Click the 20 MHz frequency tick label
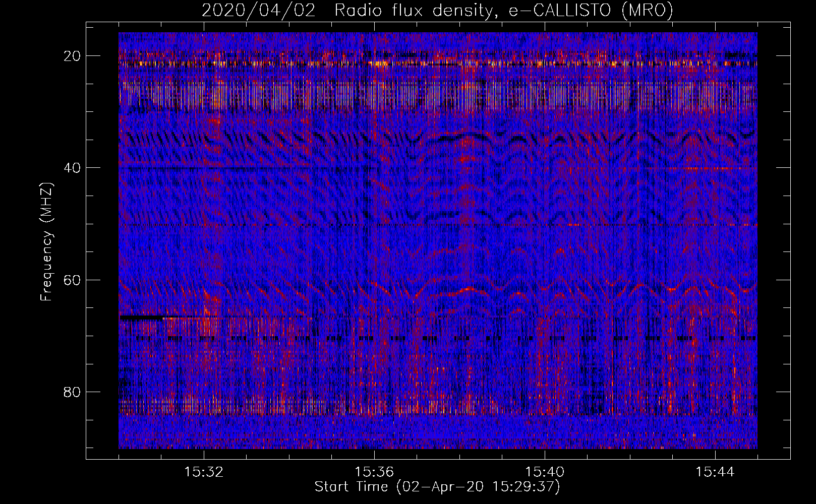The width and height of the screenshot is (816, 504). (x=73, y=56)
